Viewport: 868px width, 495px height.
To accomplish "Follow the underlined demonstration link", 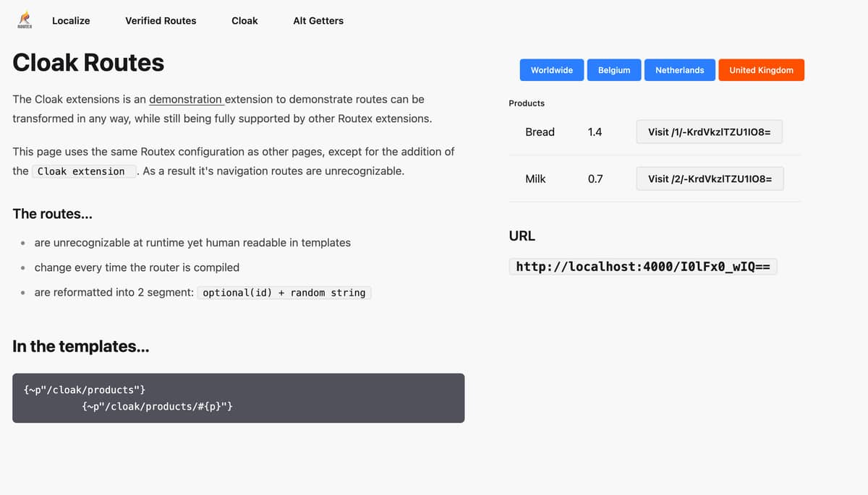I will 186,99.
